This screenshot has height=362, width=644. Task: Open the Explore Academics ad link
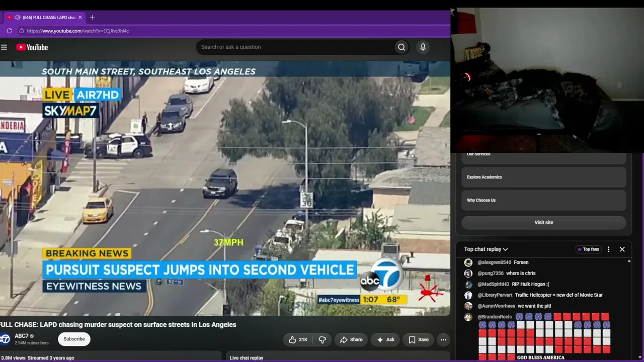tap(544, 177)
